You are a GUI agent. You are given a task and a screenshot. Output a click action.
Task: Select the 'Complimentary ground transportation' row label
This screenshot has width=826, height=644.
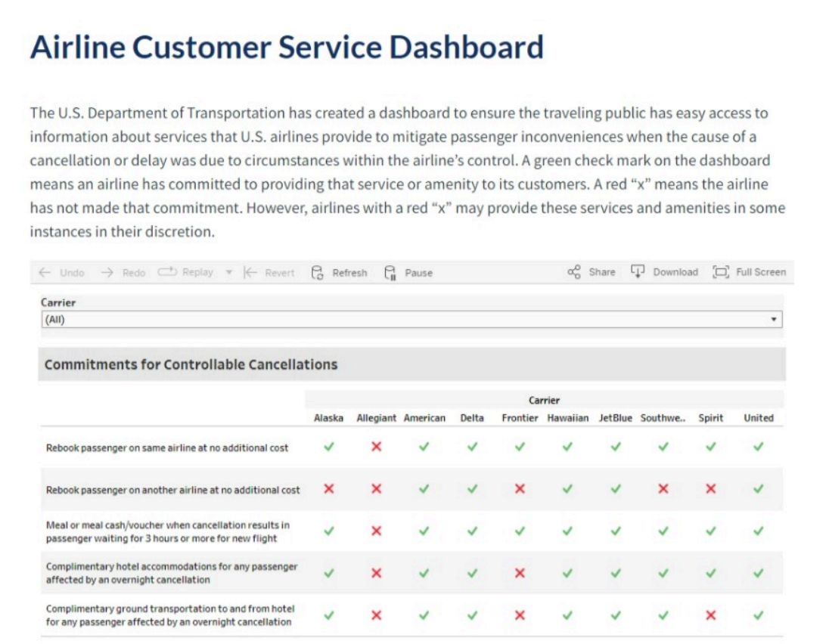coord(170,615)
